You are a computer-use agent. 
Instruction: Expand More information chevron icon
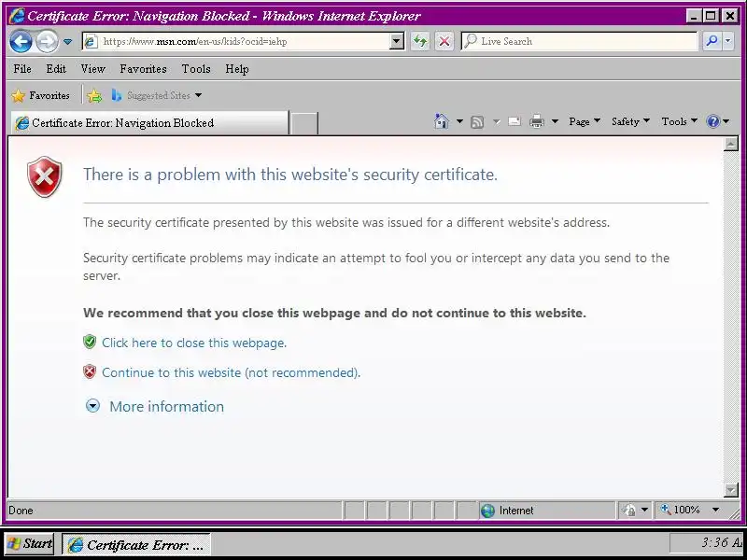click(92, 406)
